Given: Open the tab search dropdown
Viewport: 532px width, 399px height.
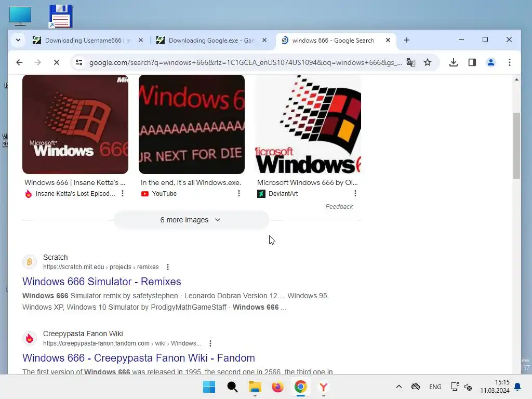Looking at the screenshot, I should 18,40.
